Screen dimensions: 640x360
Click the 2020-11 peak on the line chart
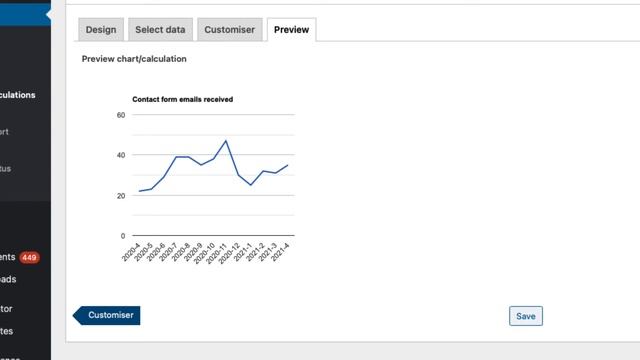(x=226, y=141)
